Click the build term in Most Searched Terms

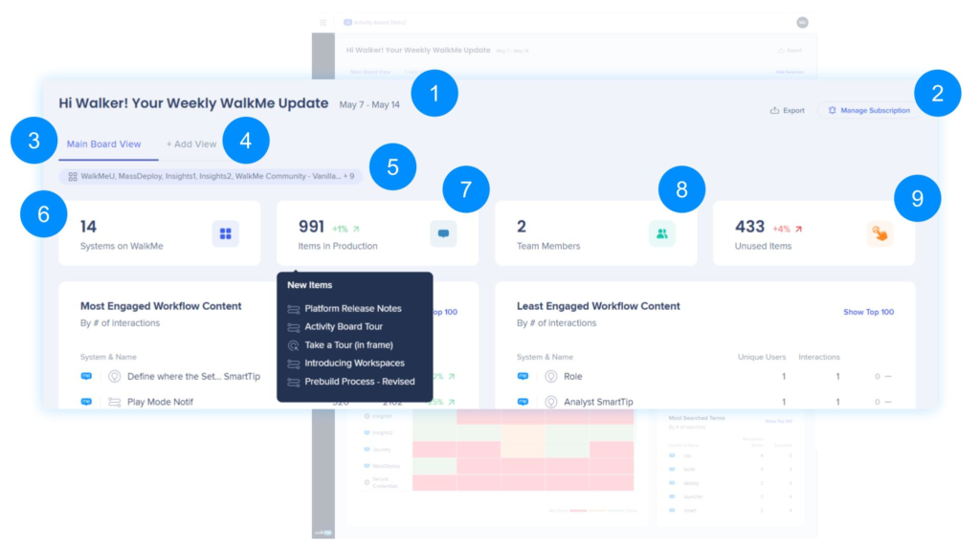pyautogui.click(x=689, y=469)
